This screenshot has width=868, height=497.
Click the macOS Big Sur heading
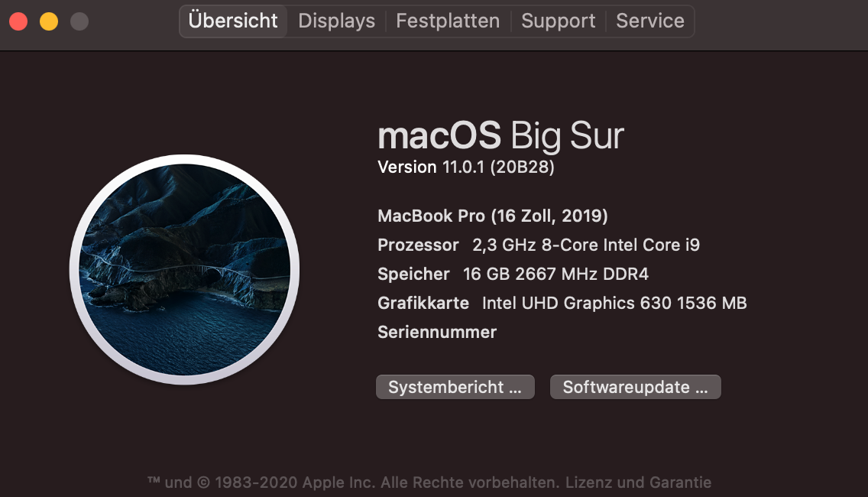point(500,136)
